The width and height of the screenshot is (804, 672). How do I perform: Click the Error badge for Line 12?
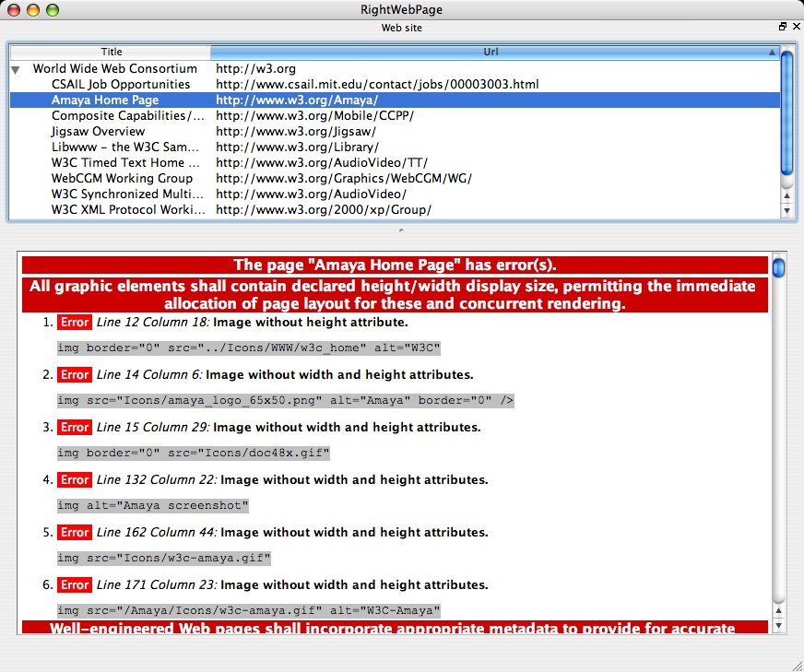pos(75,323)
